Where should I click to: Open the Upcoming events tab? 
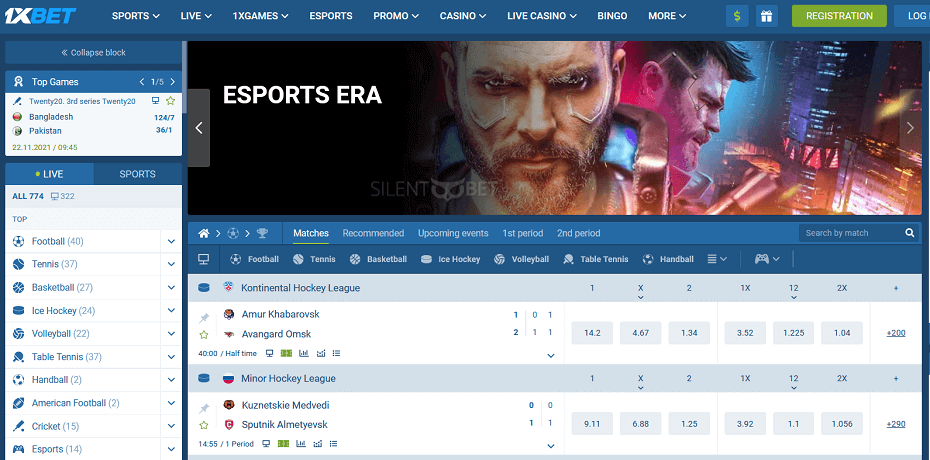click(x=453, y=234)
